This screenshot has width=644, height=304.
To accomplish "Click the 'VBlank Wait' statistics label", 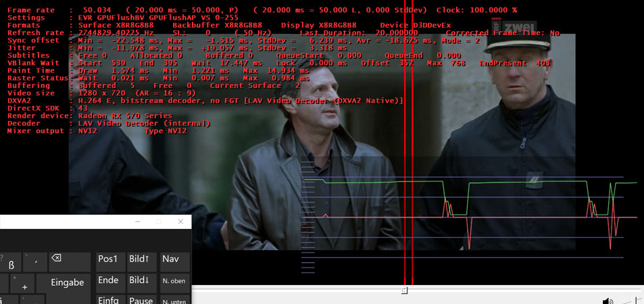I will click(x=33, y=63).
